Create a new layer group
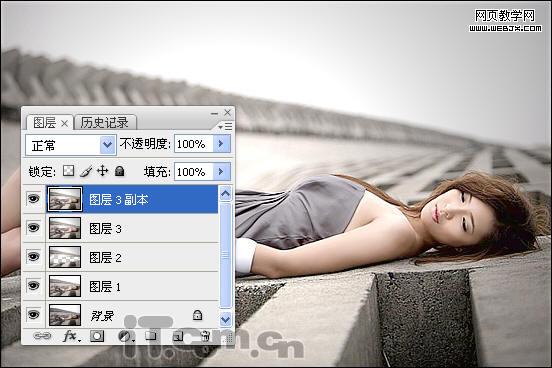This screenshot has width=552, height=368. tap(151, 336)
